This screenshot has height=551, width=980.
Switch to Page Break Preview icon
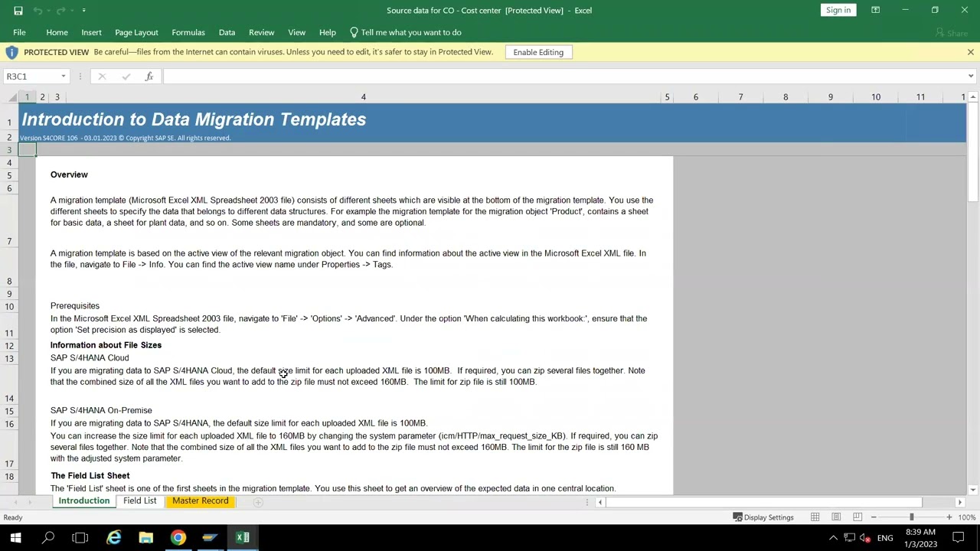(x=857, y=517)
